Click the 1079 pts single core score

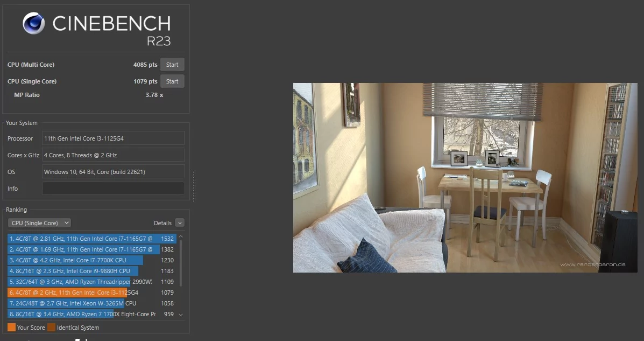click(x=145, y=81)
